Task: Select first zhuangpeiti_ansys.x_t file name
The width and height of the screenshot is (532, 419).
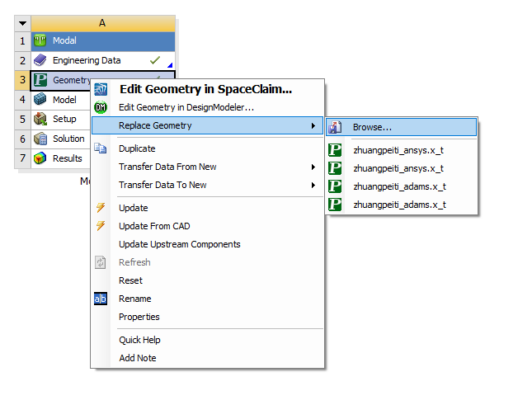Action: 398,150
